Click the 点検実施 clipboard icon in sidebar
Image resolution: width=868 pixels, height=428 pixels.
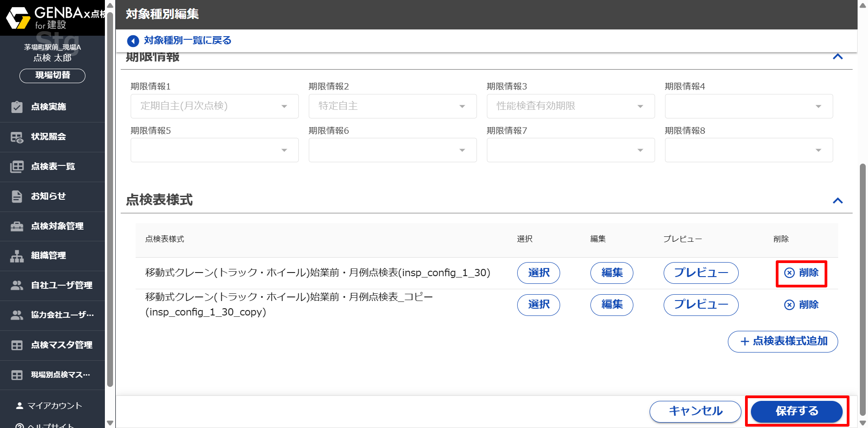[17, 107]
